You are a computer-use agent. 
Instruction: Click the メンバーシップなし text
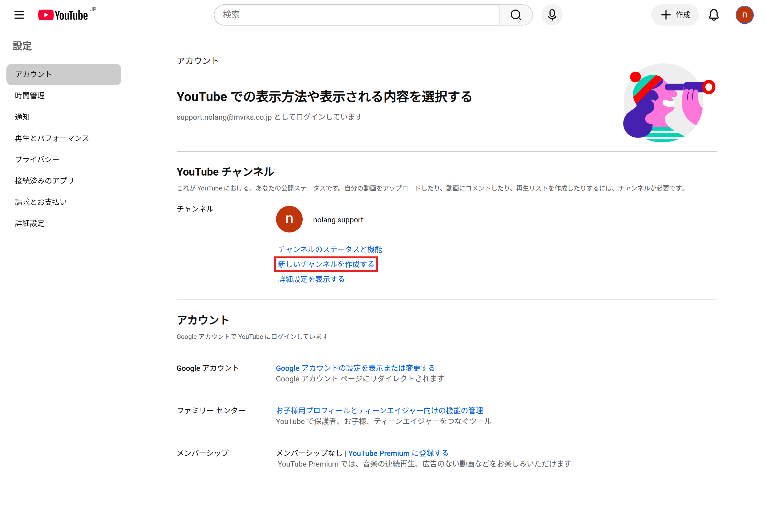coord(309,453)
